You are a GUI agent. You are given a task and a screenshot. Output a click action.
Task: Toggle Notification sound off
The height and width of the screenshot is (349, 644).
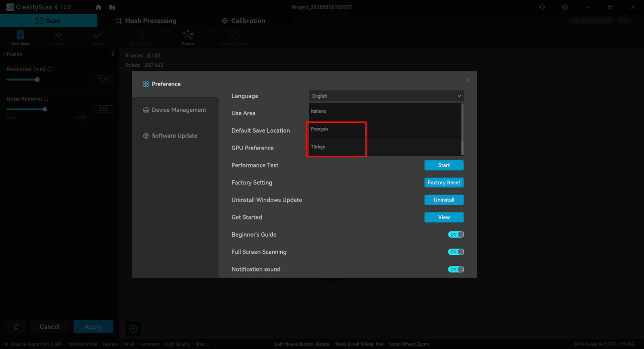point(456,269)
